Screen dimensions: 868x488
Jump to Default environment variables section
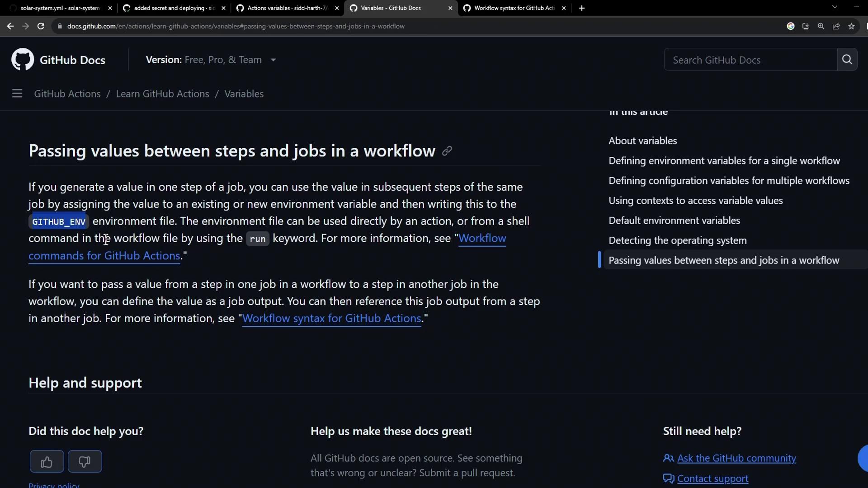pos(674,221)
